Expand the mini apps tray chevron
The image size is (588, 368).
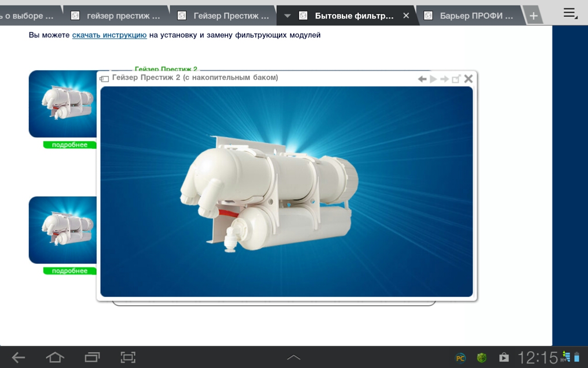(x=294, y=357)
